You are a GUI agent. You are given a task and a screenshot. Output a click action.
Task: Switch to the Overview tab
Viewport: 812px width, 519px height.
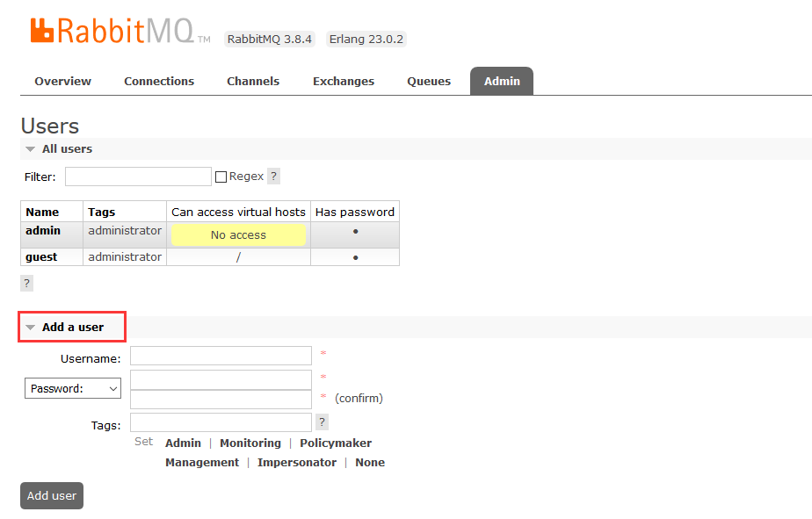coord(62,82)
